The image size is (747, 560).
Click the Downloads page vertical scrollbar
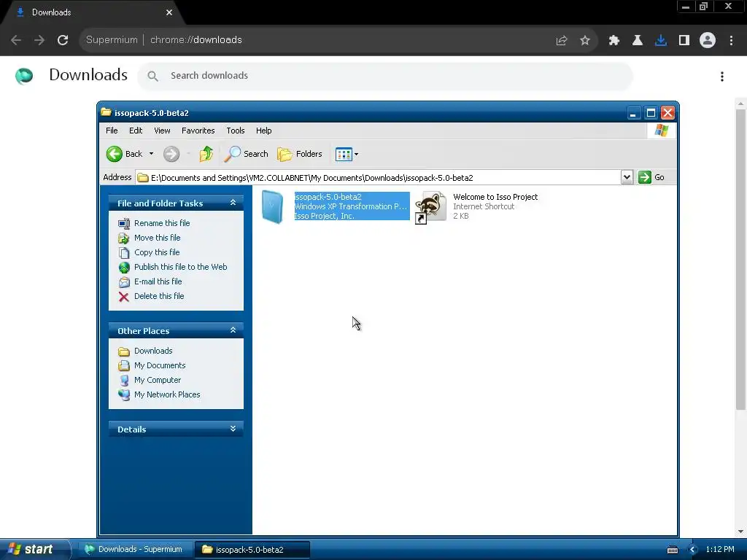point(740,260)
